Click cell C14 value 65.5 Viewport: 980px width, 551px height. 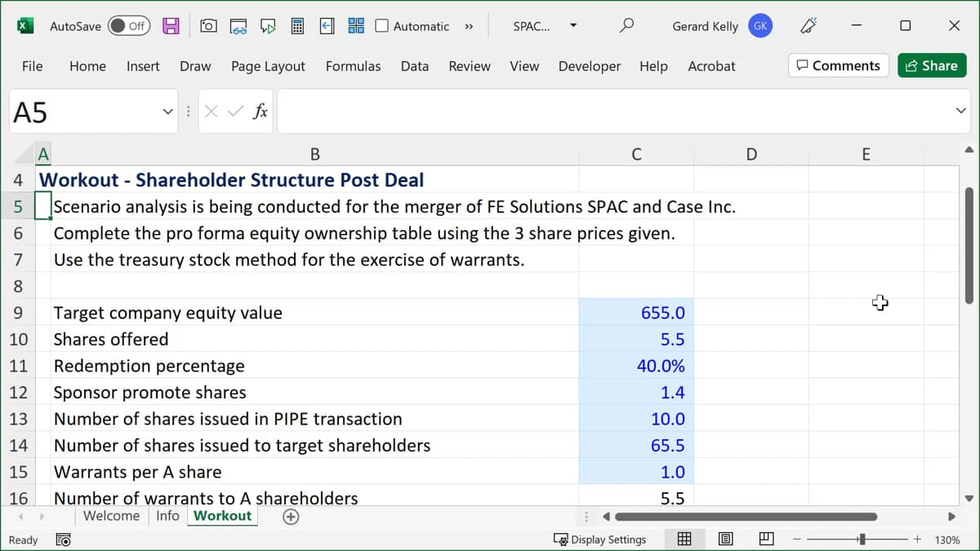pos(636,446)
